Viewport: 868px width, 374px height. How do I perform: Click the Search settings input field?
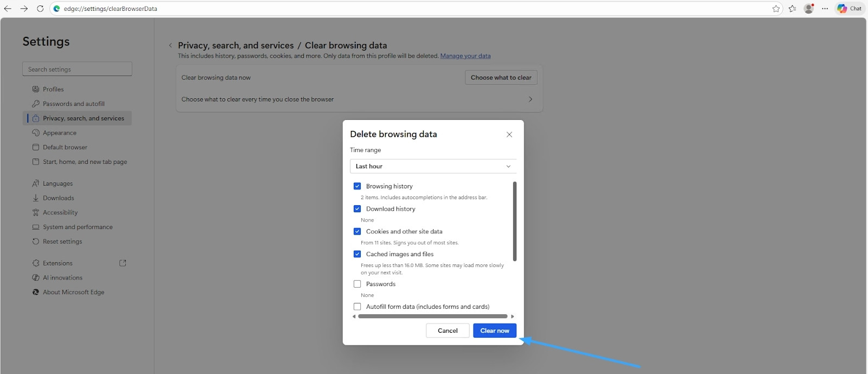click(77, 69)
